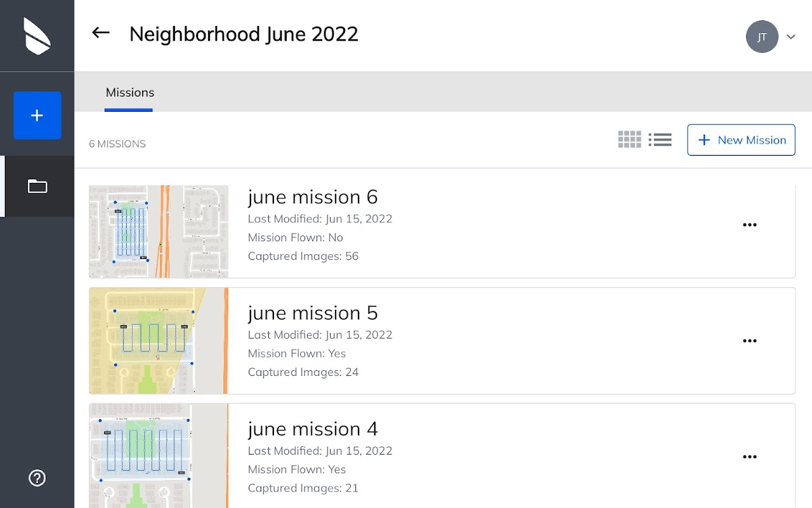Open the help question mark icon
Screen dimensions: 812x508
pyautogui.click(x=37, y=478)
